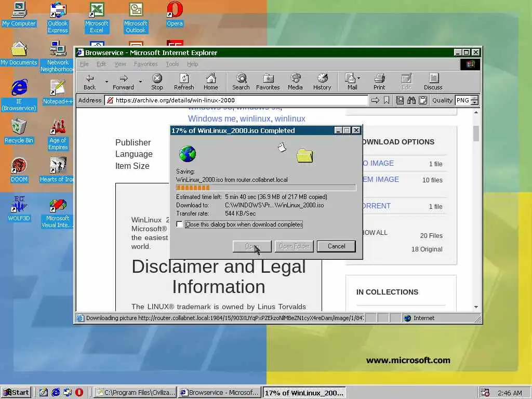
Task: Refresh the current page
Action: point(184,82)
